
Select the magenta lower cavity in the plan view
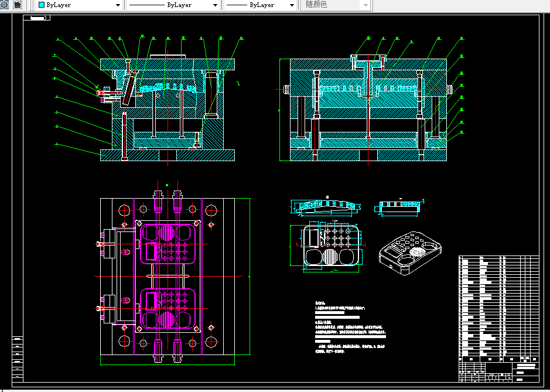(x=168, y=309)
